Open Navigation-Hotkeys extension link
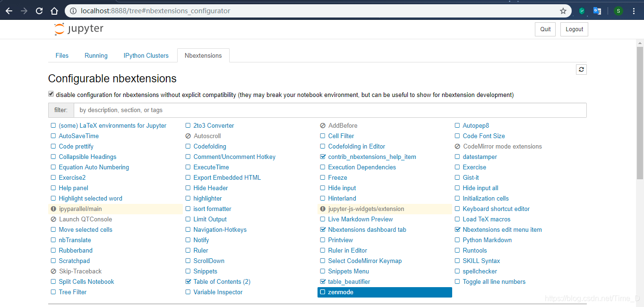The image size is (644, 307). pos(220,229)
